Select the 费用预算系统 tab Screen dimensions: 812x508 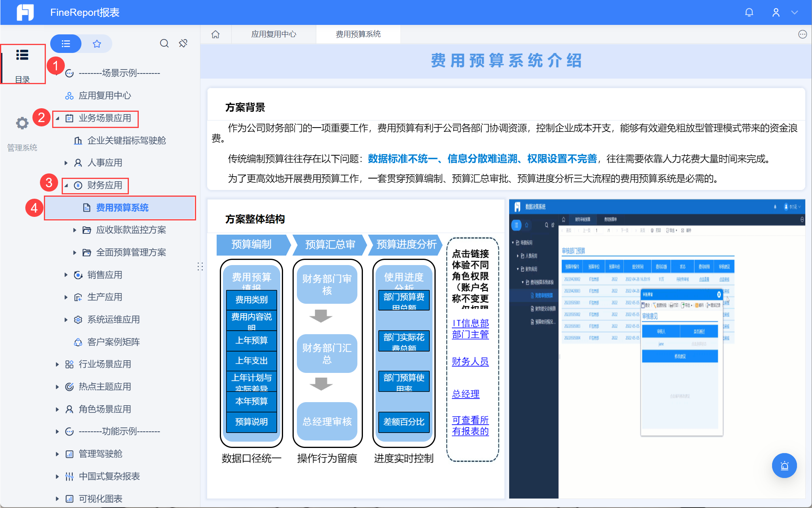click(358, 34)
